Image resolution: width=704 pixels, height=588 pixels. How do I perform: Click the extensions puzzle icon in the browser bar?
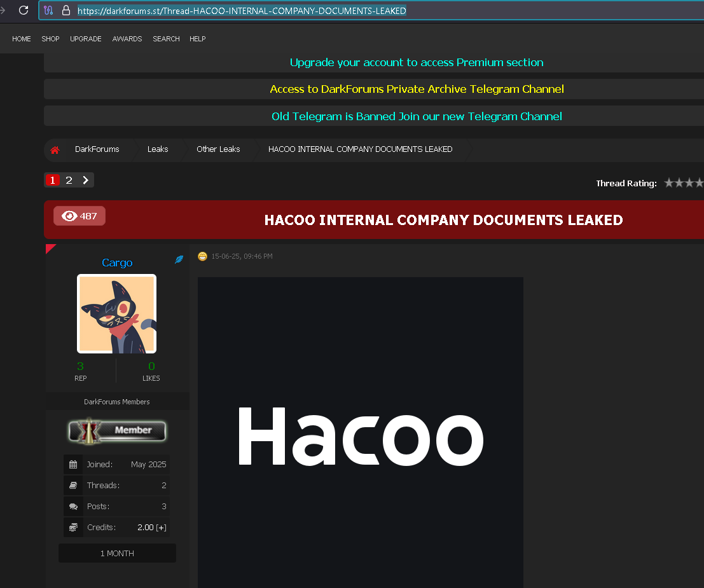click(48, 10)
